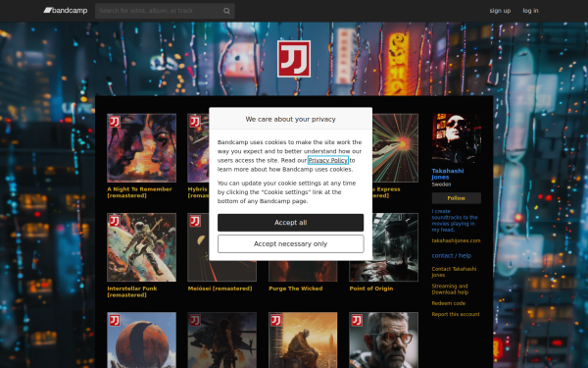
Task: Click the "contact / help" heading
Action: click(452, 256)
